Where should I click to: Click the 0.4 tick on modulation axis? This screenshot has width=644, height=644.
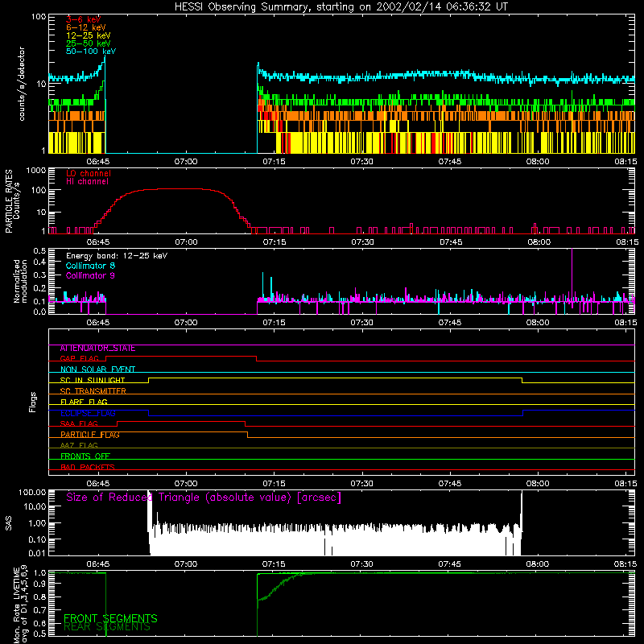point(39,262)
